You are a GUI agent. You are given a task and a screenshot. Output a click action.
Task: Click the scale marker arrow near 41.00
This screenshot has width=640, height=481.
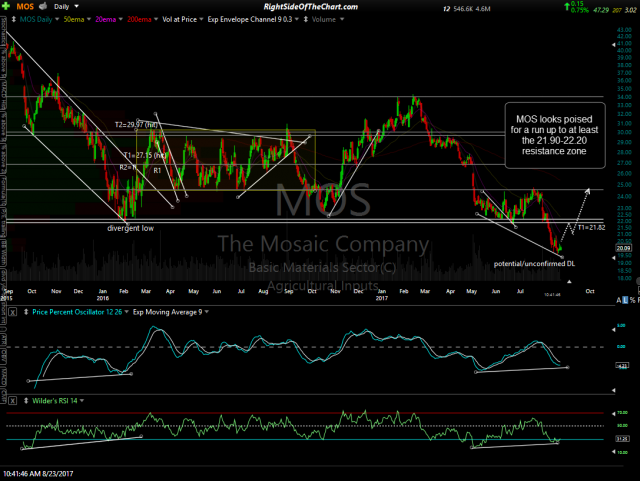613,45
